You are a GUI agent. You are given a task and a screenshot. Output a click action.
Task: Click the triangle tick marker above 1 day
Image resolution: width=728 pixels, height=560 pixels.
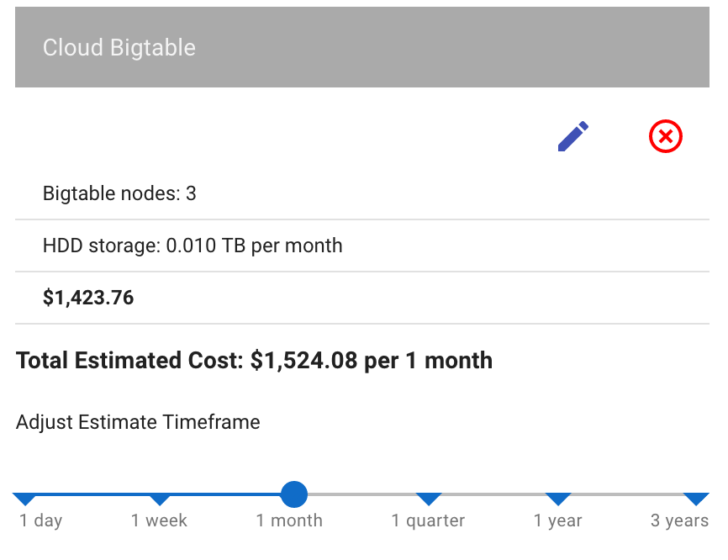tap(27, 499)
